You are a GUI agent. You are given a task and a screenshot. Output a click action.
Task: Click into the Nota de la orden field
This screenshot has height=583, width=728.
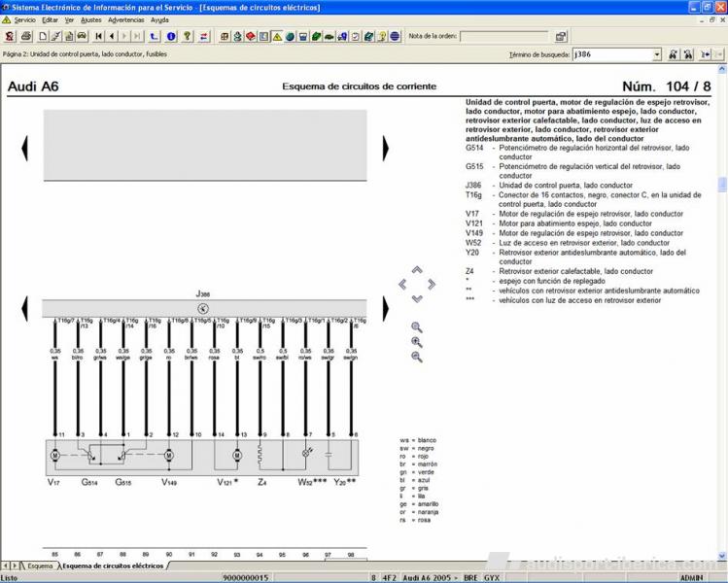[x=503, y=36]
